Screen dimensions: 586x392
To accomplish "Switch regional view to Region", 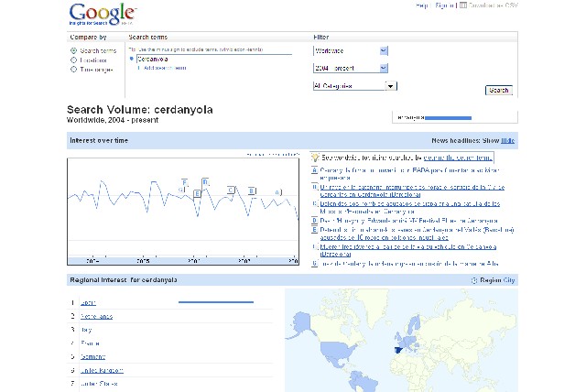I will click(x=491, y=280).
